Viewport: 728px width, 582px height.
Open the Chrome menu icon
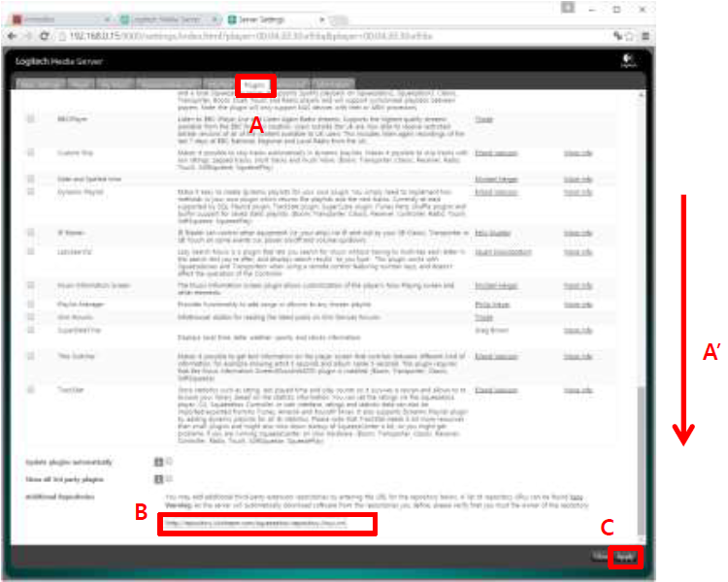pos(645,36)
